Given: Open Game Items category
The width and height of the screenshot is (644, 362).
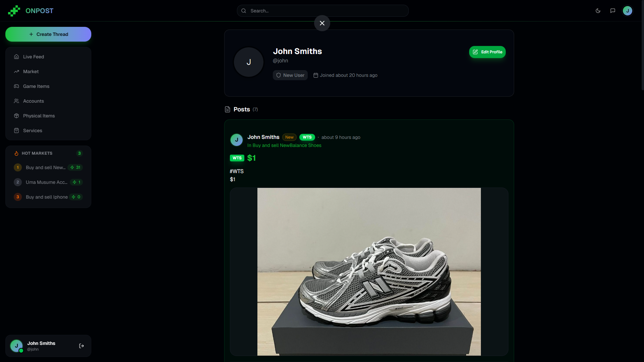Looking at the screenshot, I should (48, 86).
